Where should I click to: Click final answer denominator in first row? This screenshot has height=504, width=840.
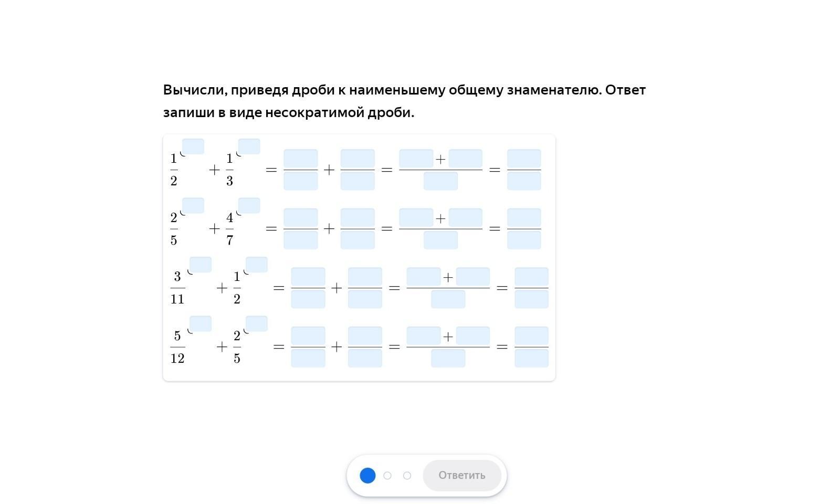[524, 181]
